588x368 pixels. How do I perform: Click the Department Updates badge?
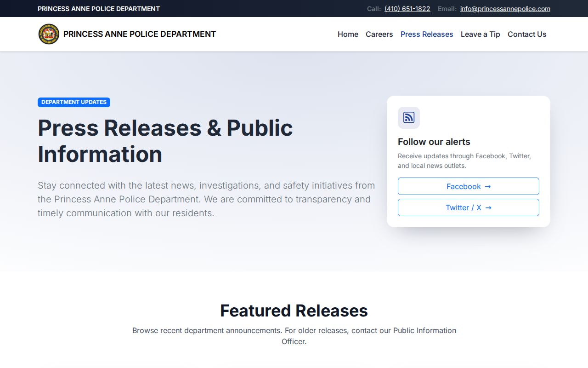point(74,102)
